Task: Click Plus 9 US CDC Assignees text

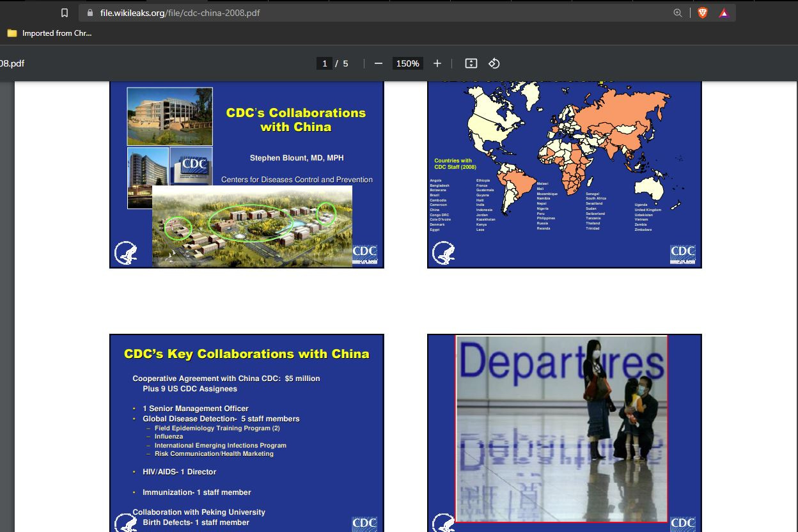Action: point(190,389)
